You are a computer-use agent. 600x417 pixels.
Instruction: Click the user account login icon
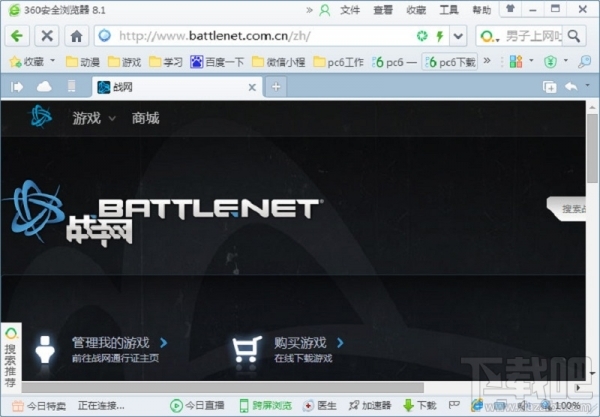[324, 10]
